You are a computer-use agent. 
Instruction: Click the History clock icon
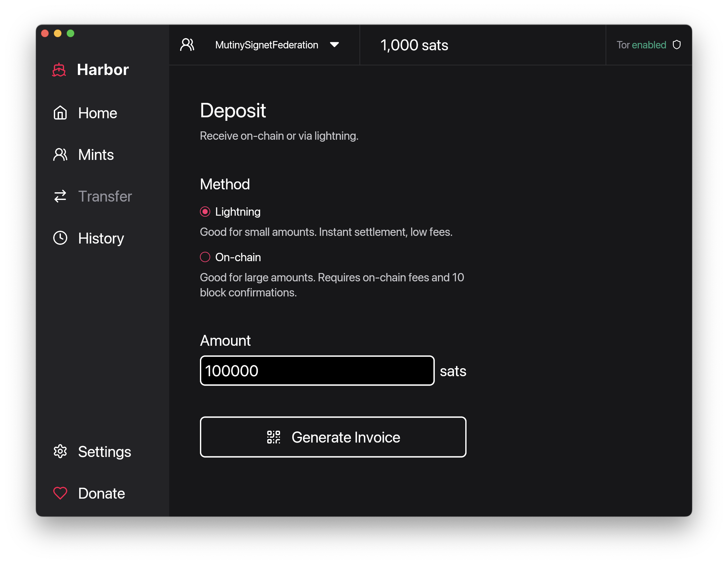coord(60,238)
